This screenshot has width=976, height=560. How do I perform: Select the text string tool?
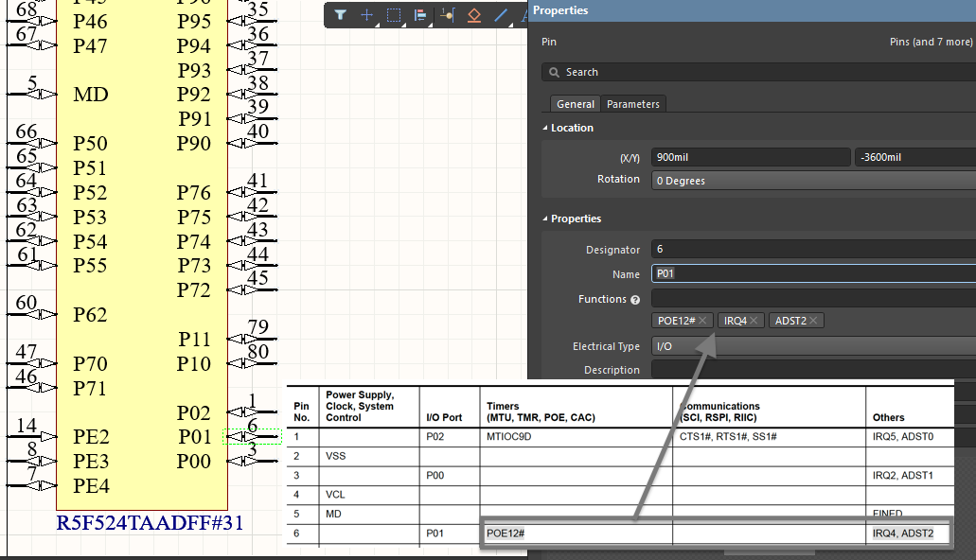524,14
